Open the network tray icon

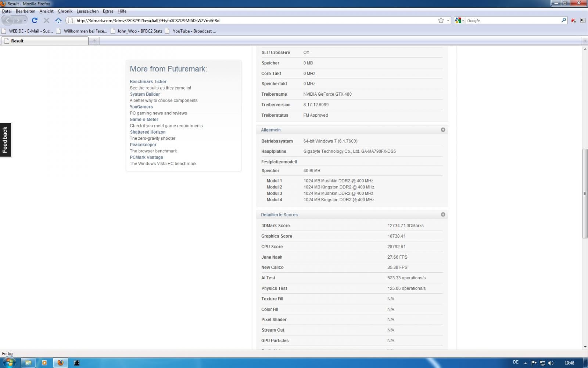pos(542,363)
